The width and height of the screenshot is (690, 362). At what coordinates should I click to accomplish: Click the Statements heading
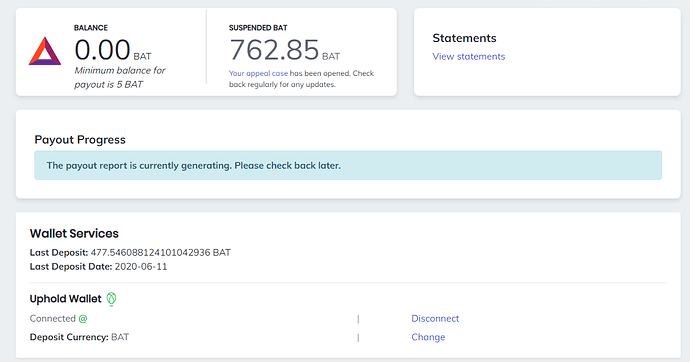[464, 38]
